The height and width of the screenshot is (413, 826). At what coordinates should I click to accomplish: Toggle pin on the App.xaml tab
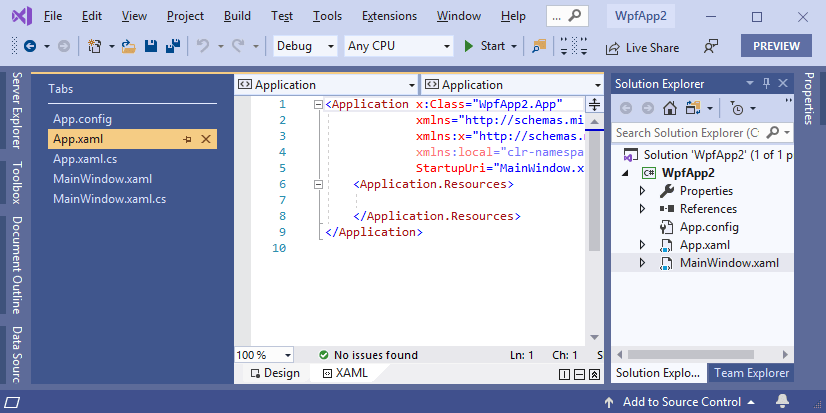[187, 140]
